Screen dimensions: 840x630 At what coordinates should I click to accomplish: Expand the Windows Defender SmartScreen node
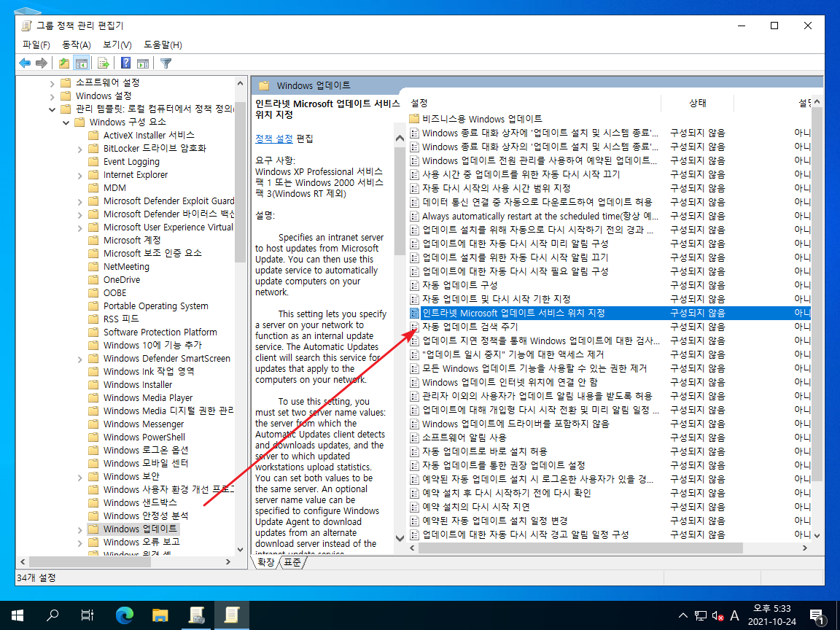point(79,359)
